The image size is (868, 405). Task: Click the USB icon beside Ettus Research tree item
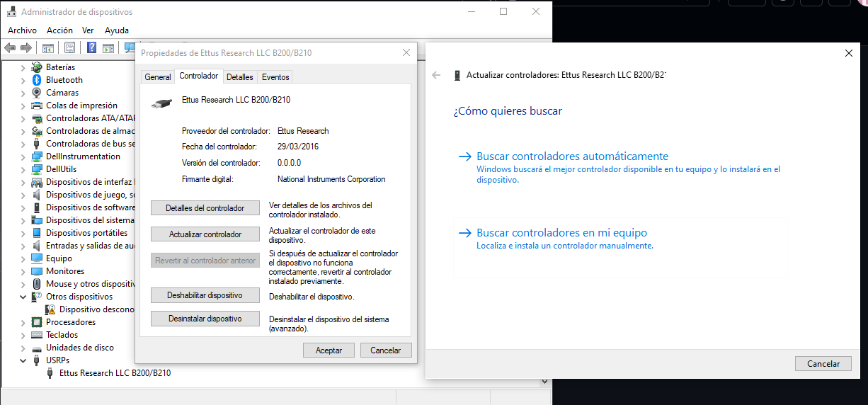point(50,373)
